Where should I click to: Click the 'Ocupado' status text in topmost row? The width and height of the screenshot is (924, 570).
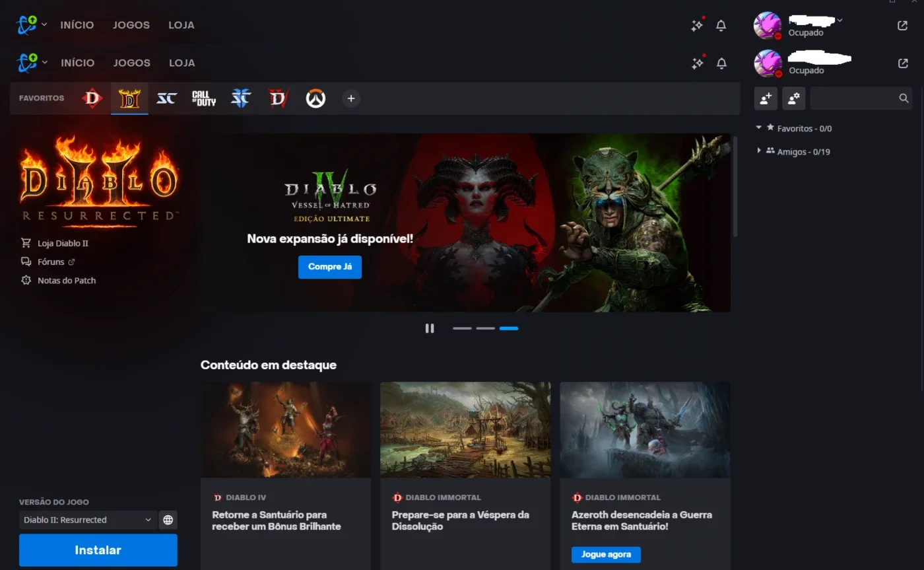click(806, 33)
